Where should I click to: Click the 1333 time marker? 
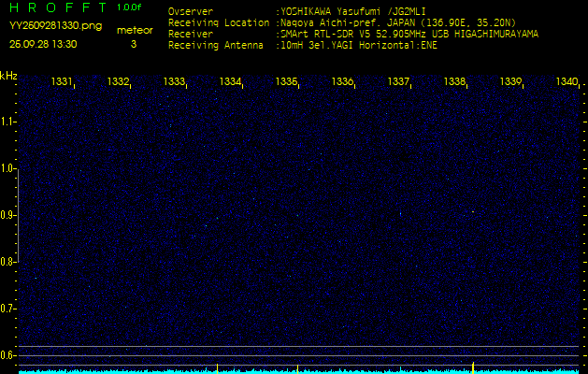tap(174, 82)
